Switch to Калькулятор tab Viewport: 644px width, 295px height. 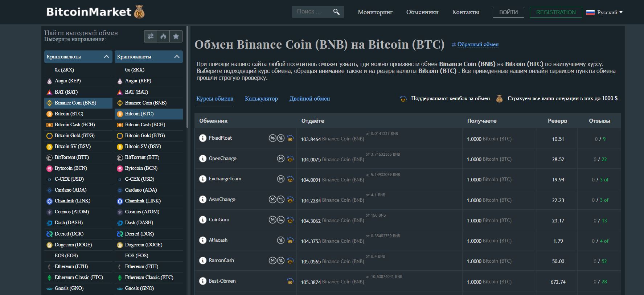(x=261, y=99)
